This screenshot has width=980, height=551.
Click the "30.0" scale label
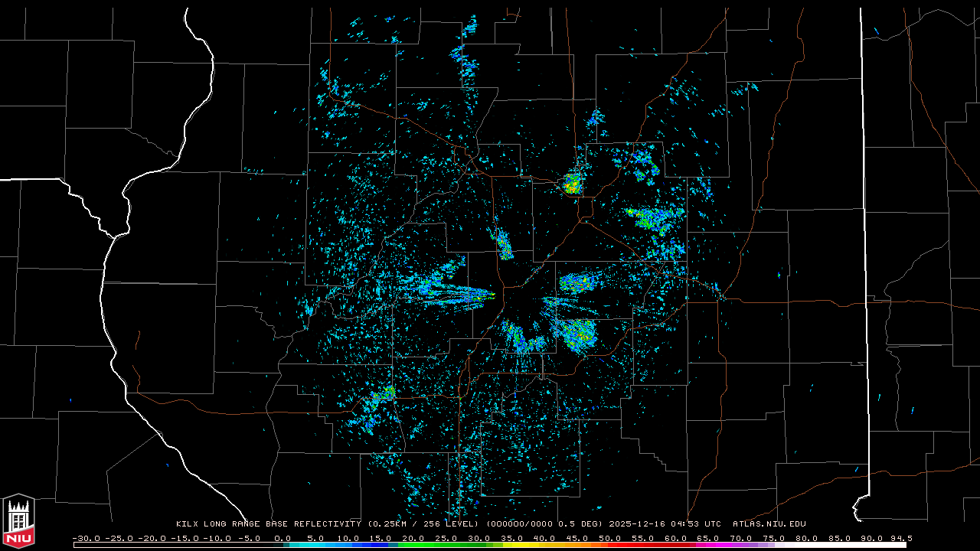[x=480, y=538]
